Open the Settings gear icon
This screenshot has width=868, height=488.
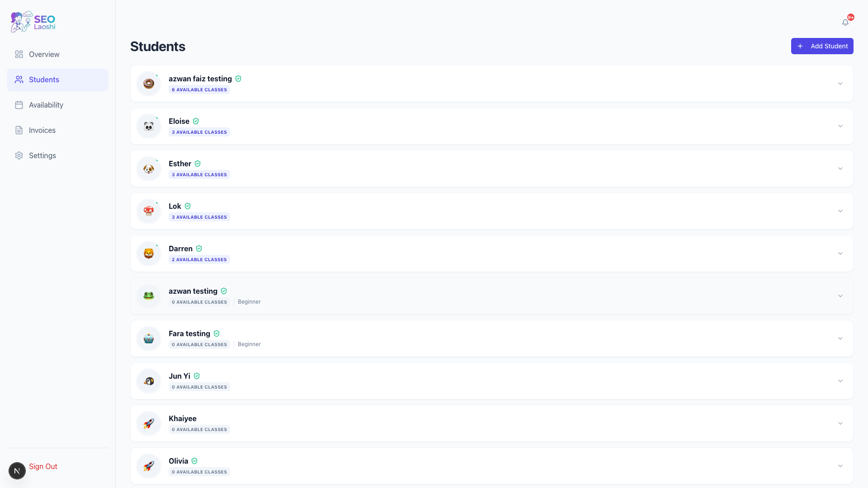click(19, 155)
